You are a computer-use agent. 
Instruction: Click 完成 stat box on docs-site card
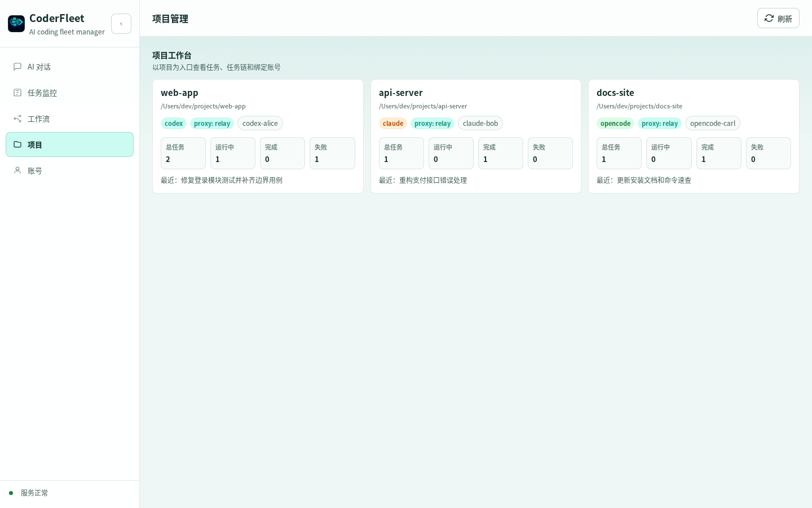pos(719,153)
